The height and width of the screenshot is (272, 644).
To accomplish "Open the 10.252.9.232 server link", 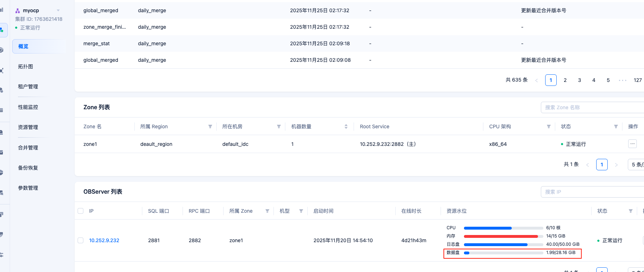I will pyautogui.click(x=104, y=240).
